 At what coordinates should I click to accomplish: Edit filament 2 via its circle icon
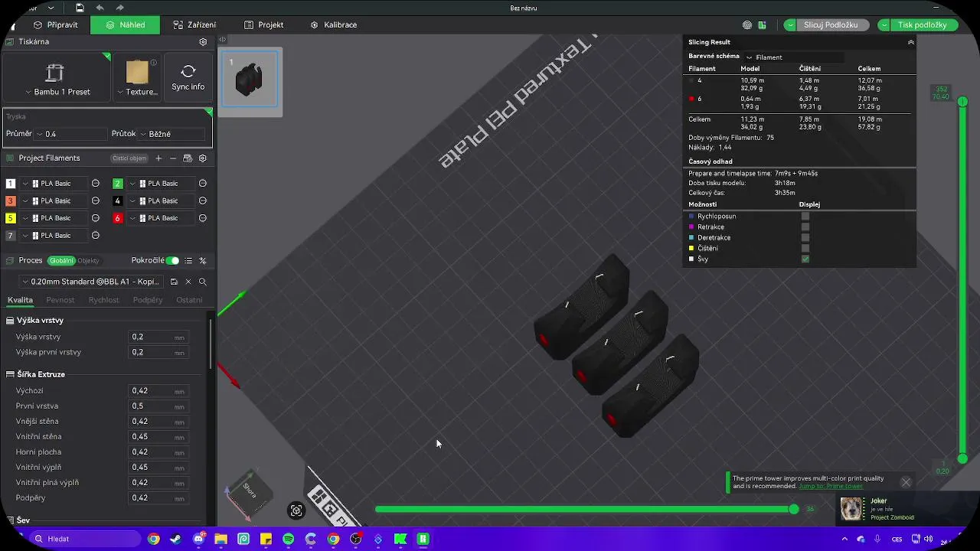tap(203, 184)
